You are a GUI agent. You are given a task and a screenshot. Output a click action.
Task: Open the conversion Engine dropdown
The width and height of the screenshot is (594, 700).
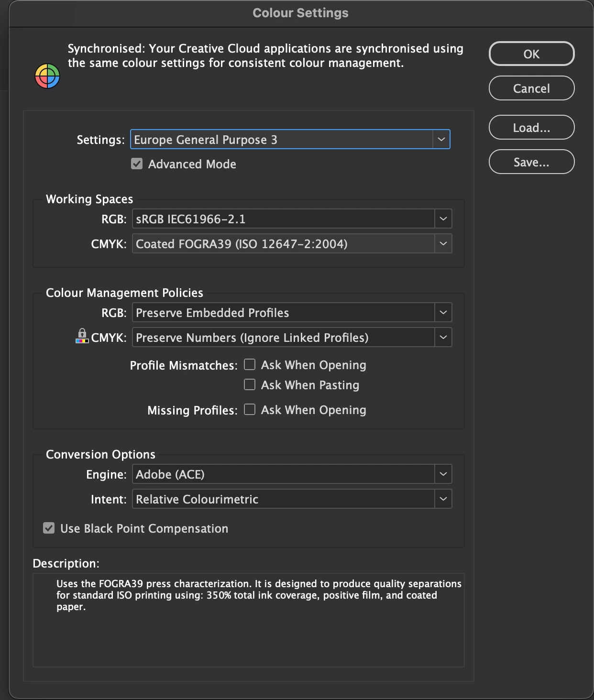tap(292, 474)
